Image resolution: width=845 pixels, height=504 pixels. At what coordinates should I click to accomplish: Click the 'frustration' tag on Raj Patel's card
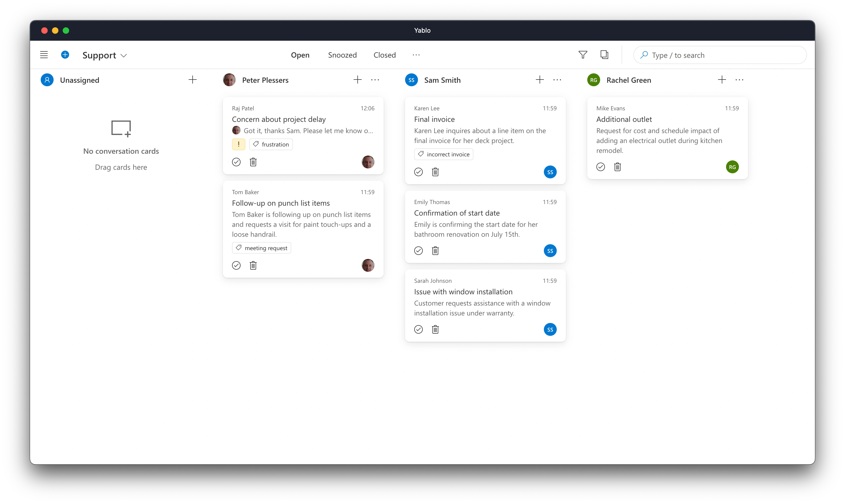coord(271,144)
